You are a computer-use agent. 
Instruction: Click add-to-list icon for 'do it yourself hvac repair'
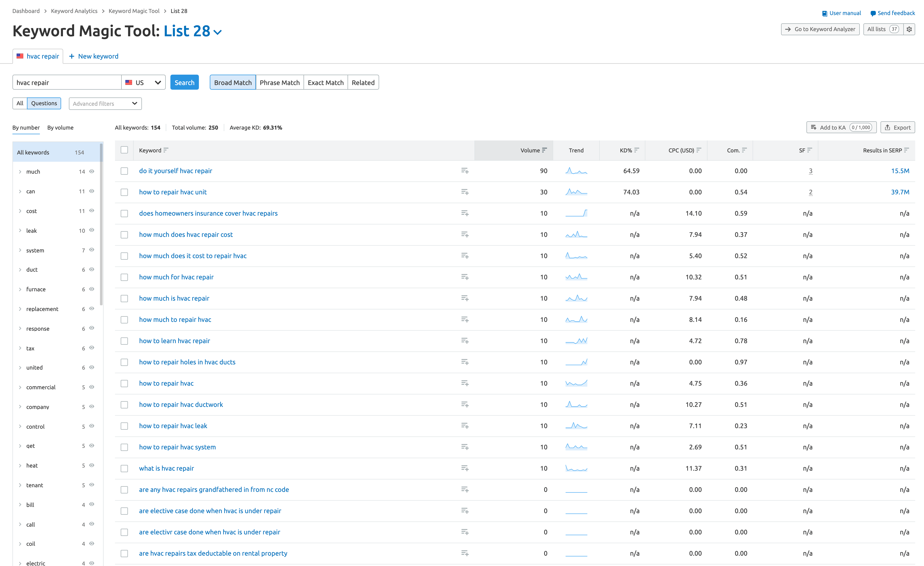coord(465,171)
